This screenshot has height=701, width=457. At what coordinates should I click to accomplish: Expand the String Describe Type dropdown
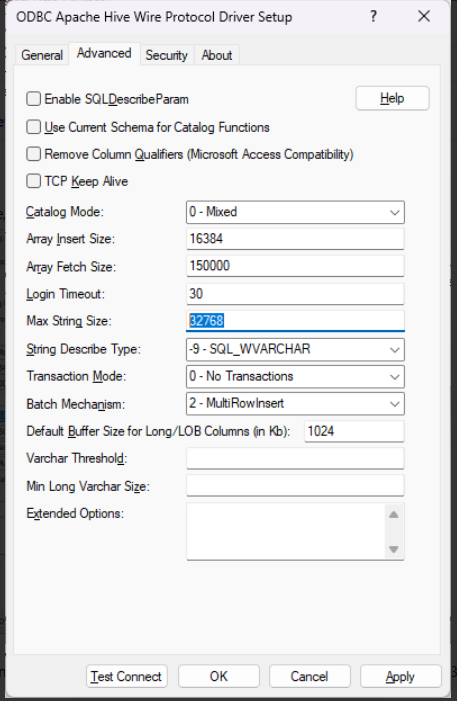pos(295,349)
